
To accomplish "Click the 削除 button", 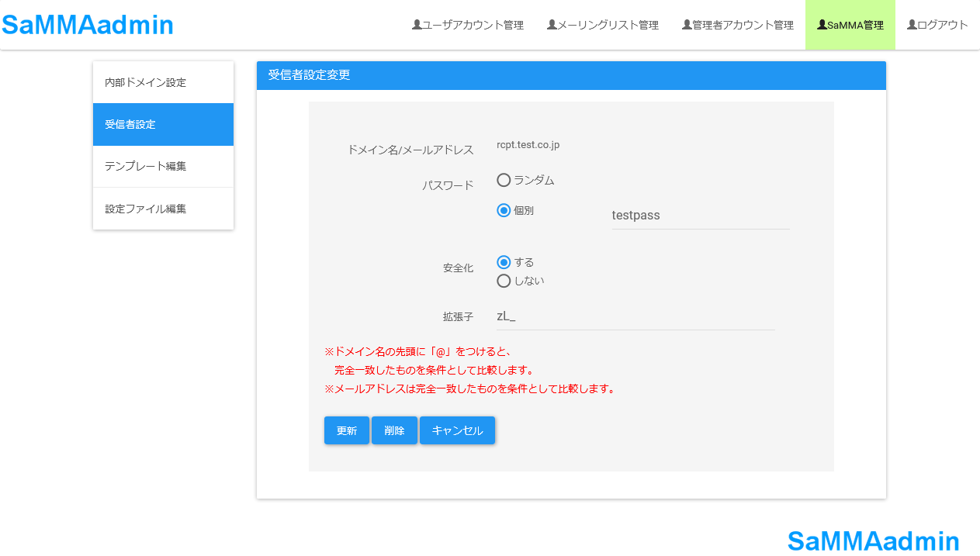I will [x=394, y=430].
